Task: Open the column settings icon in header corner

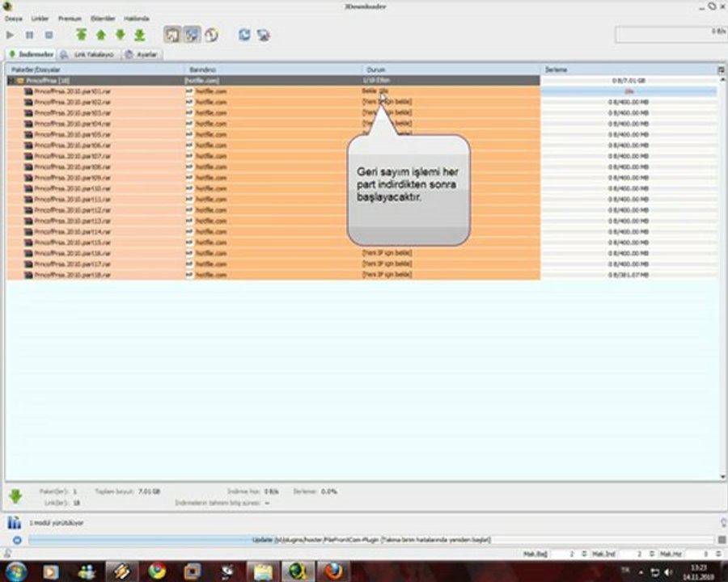Action: (x=721, y=70)
